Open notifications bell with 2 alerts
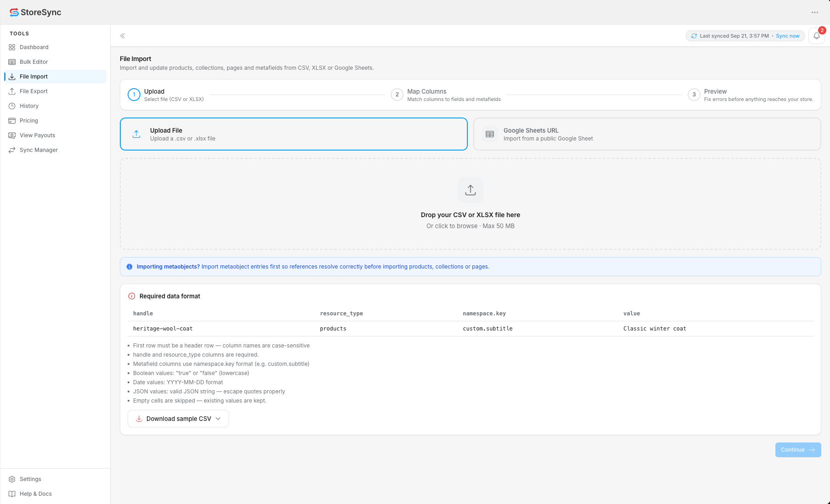Image resolution: width=830 pixels, height=504 pixels. (817, 36)
